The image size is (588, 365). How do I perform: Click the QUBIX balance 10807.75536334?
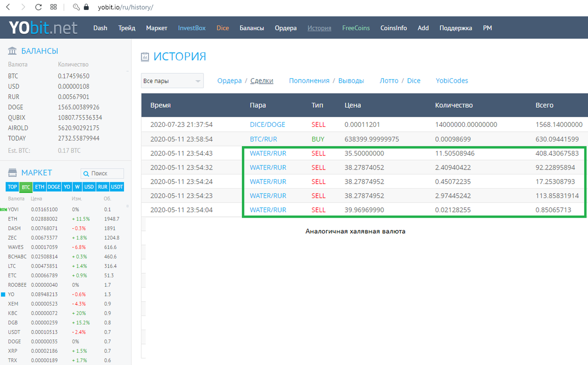(x=80, y=118)
